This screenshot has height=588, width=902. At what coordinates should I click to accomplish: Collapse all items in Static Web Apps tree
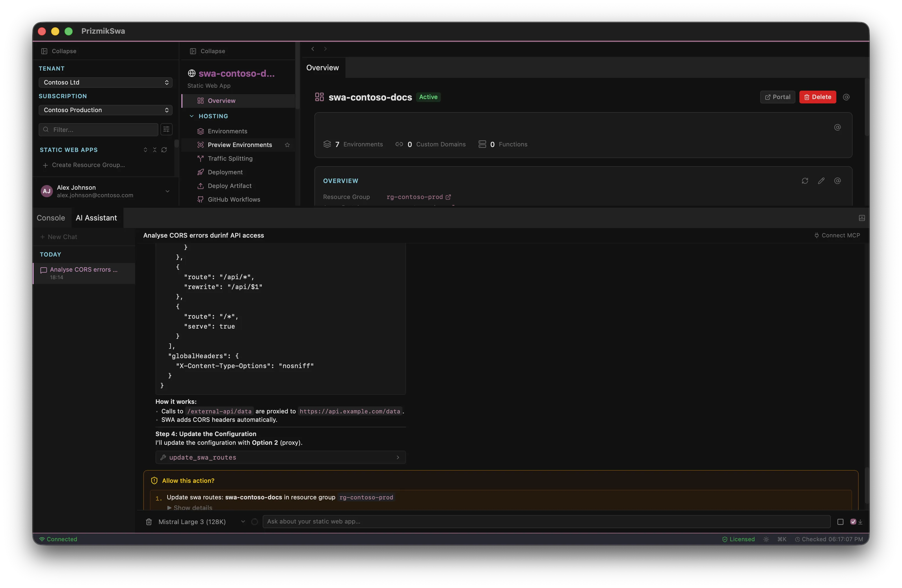pos(154,150)
